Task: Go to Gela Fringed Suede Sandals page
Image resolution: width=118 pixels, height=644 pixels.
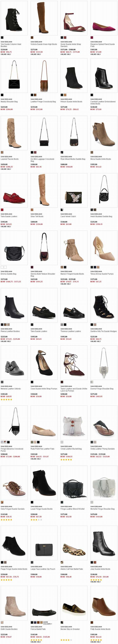Action: pyautogui.click(x=13, y=509)
